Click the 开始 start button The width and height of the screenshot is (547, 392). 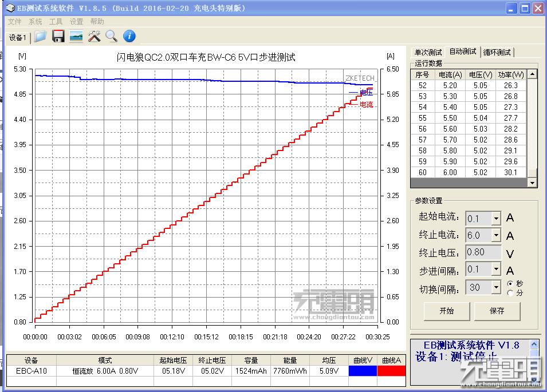coord(447,311)
